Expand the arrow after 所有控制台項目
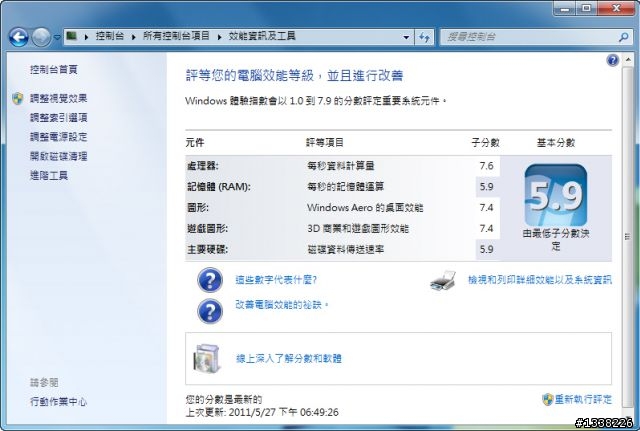This screenshot has height=431, width=640. click(x=220, y=37)
